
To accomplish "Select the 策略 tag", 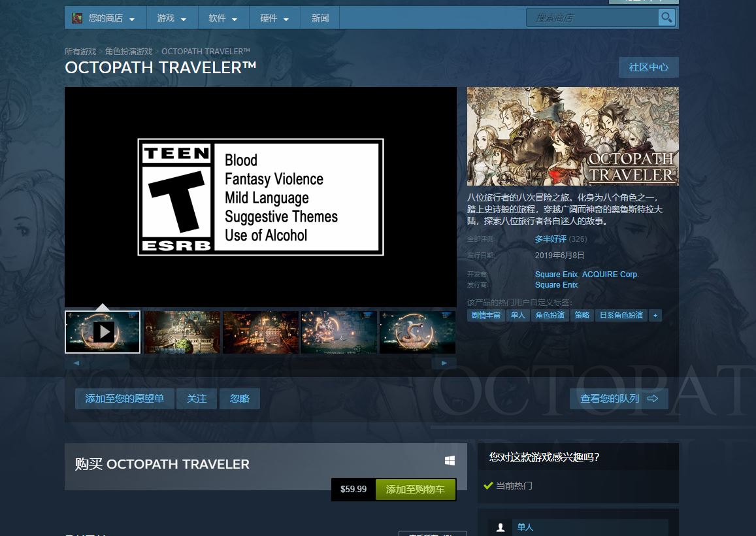I will [x=582, y=316].
